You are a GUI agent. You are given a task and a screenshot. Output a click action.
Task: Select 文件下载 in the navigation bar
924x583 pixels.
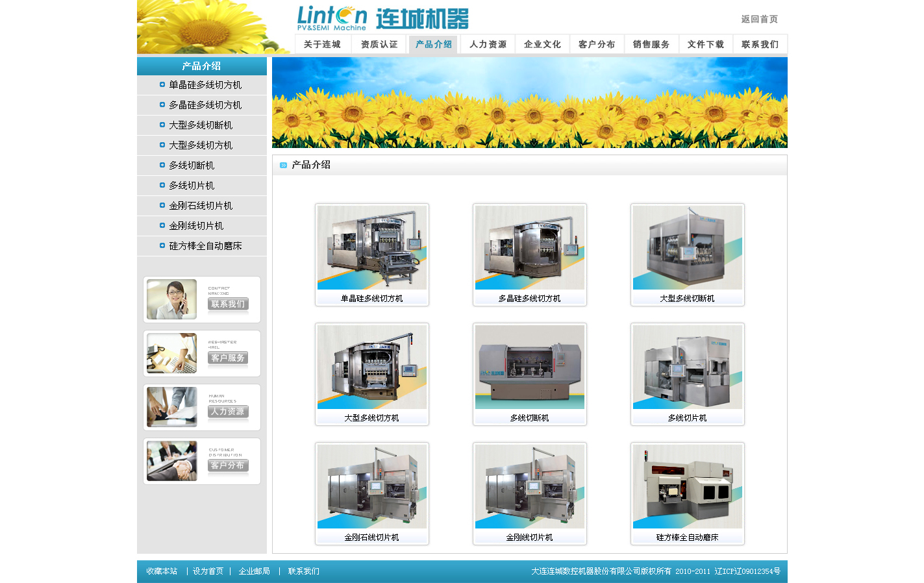(x=706, y=44)
